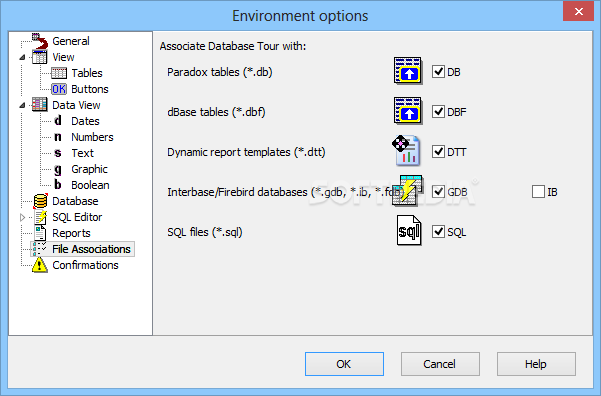
Task: Open the Numbers settings page
Action: pos(92,137)
